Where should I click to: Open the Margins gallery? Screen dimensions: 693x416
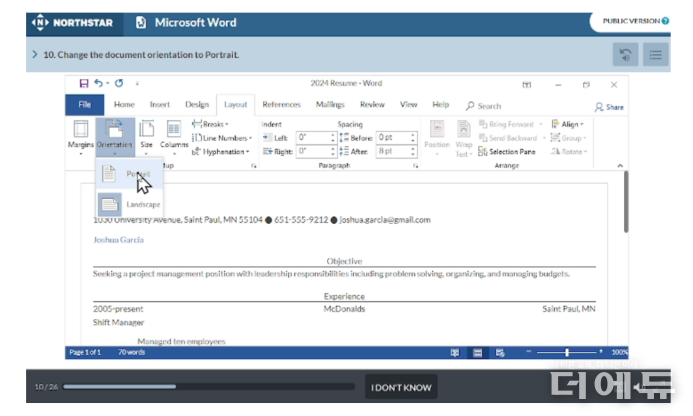[80, 137]
